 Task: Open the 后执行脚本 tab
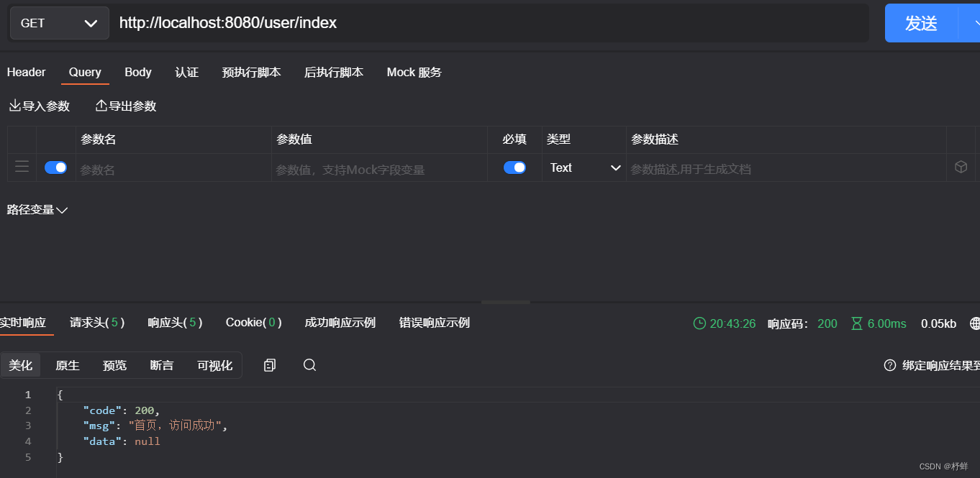(x=334, y=73)
